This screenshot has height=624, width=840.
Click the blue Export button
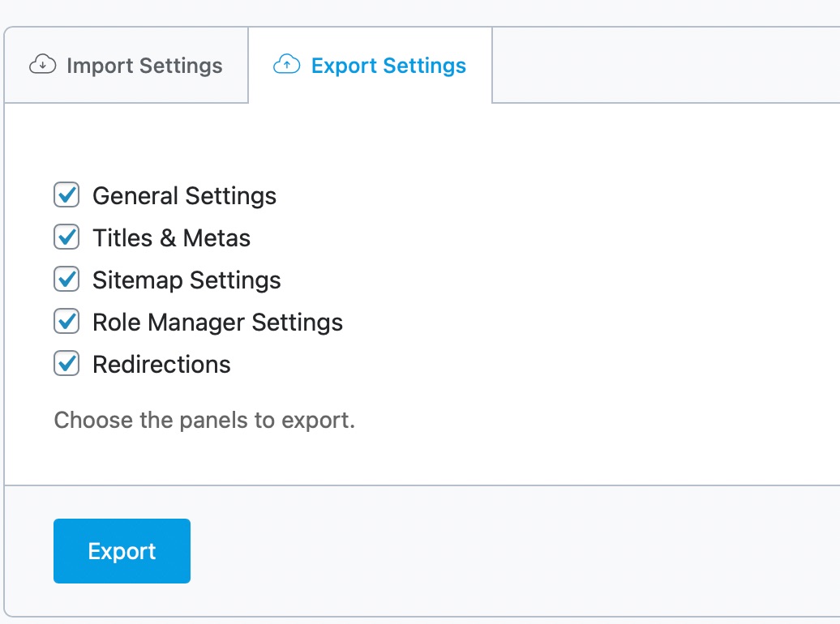[122, 550]
